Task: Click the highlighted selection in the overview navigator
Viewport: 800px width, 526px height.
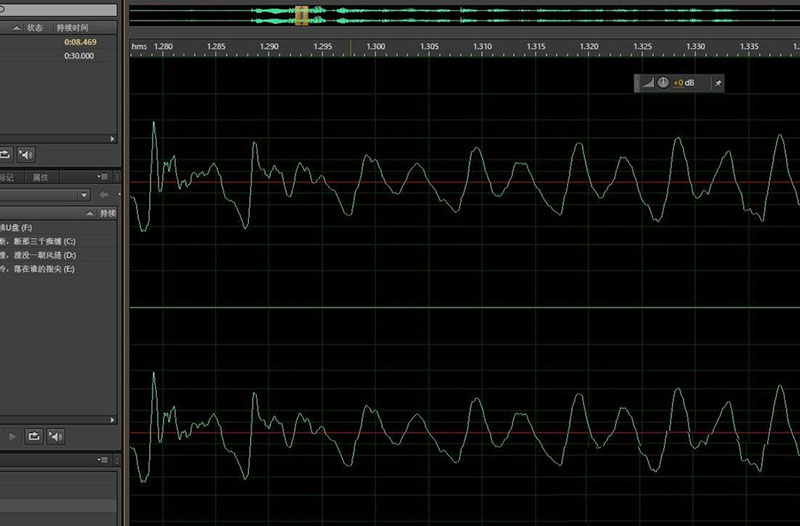Action: pyautogui.click(x=302, y=15)
